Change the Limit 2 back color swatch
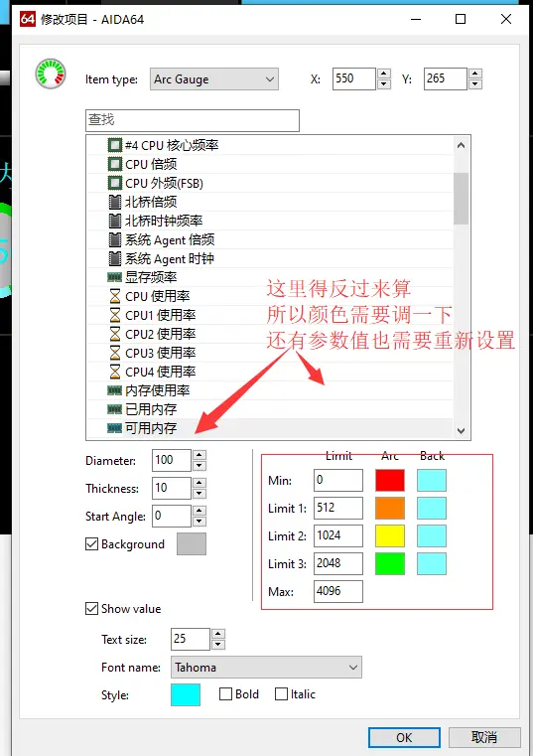This screenshot has height=756, width=533. [432, 536]
